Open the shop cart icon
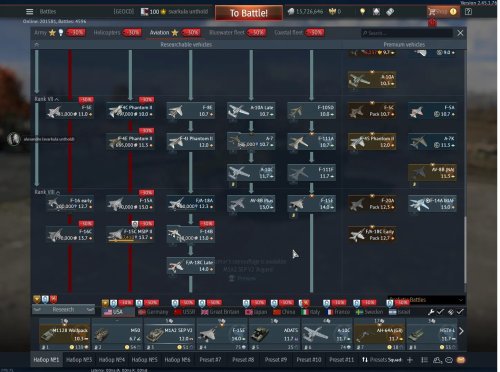Image resolution: width=500 pixels, height=372 pixels. [432, 12]
